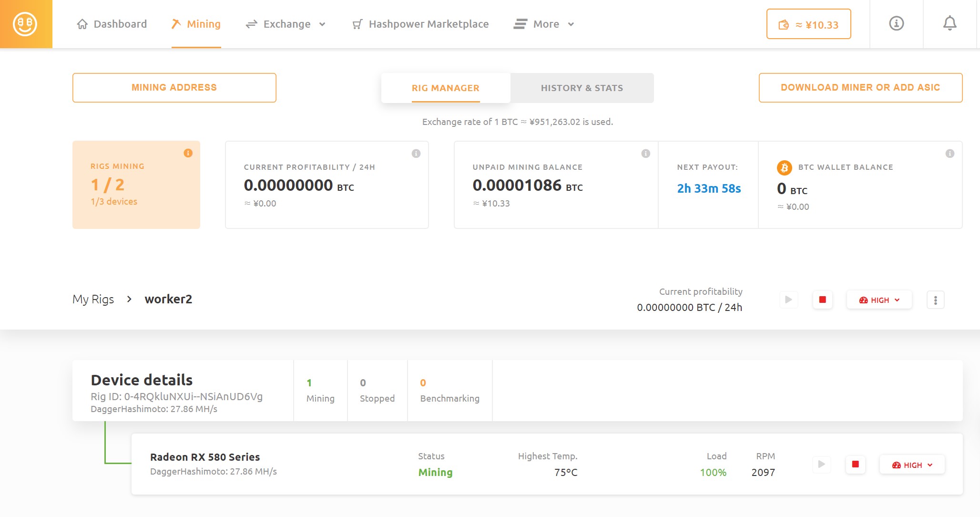The width and height of the screenshot is (980, 517).
Task: Open the wallet balance showing ≈ ¥10.33
Action: (x=808, y=24)
